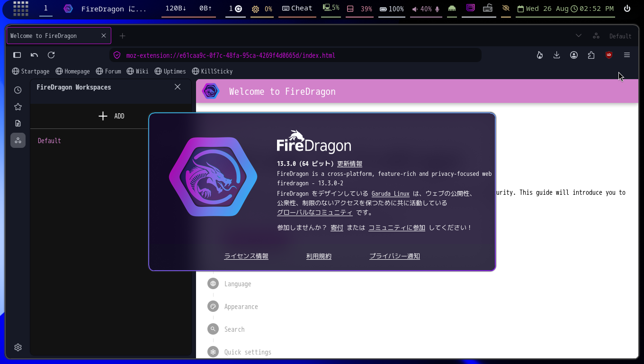
Task: Open 利用規約 terms link
Action: (x=319, y=256)
